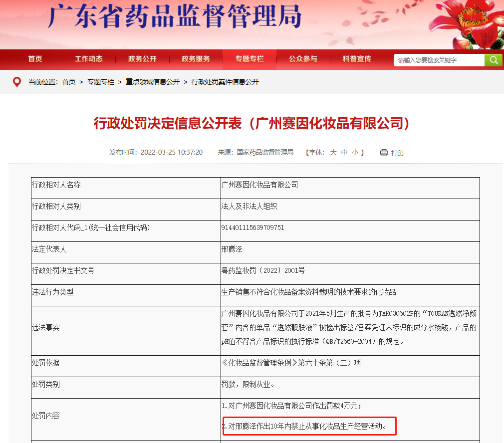504x443 pixels.
Task: Click the 打印 print link
Action: click(x=397, y=153)
